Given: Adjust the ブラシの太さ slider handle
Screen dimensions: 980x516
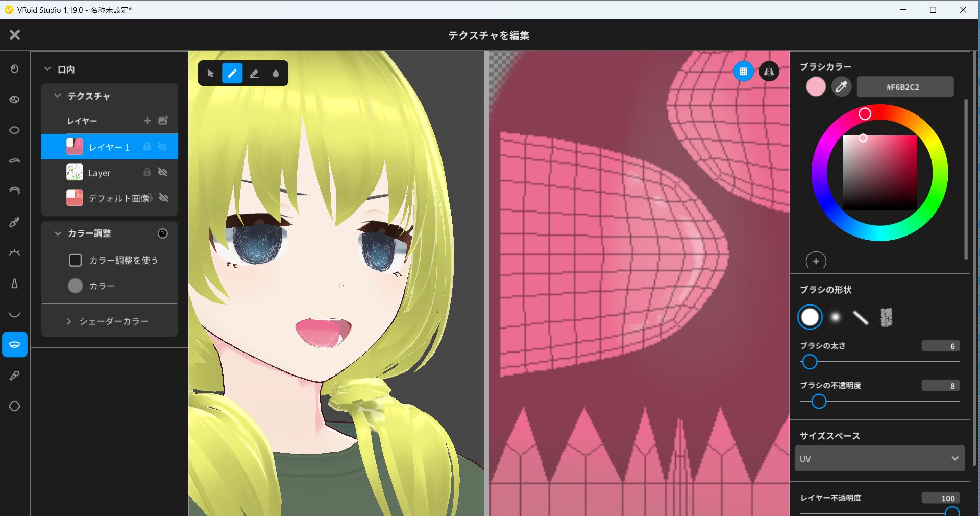Looking at the screenshot, I should point(810,362).
